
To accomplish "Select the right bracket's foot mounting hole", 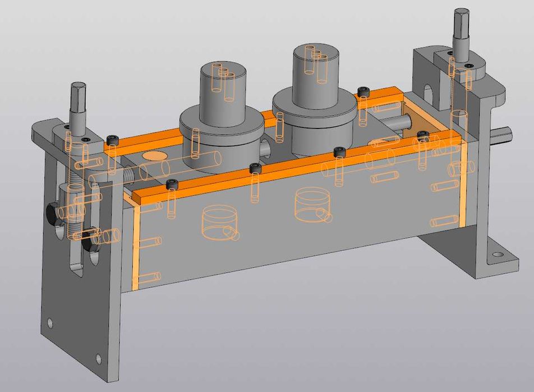I will pyautogui.click(x=497, y=255).
